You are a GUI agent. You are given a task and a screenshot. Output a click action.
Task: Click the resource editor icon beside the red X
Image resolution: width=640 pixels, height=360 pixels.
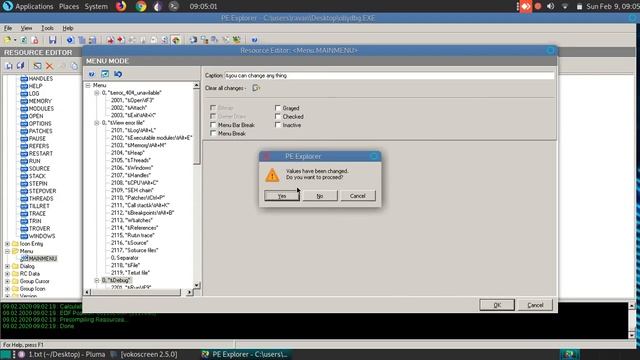[x=37, y=66]
